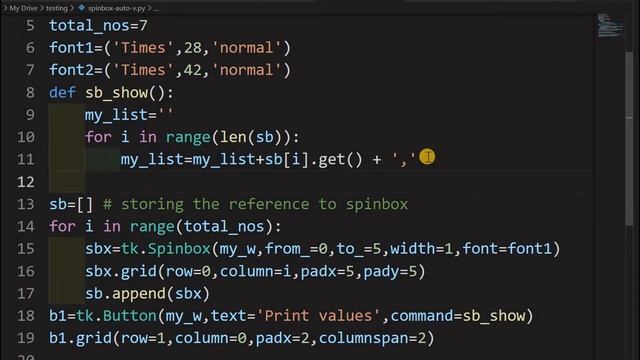
Task: Click 'total_nos' inside range on line 14
Action: (224, 227)
